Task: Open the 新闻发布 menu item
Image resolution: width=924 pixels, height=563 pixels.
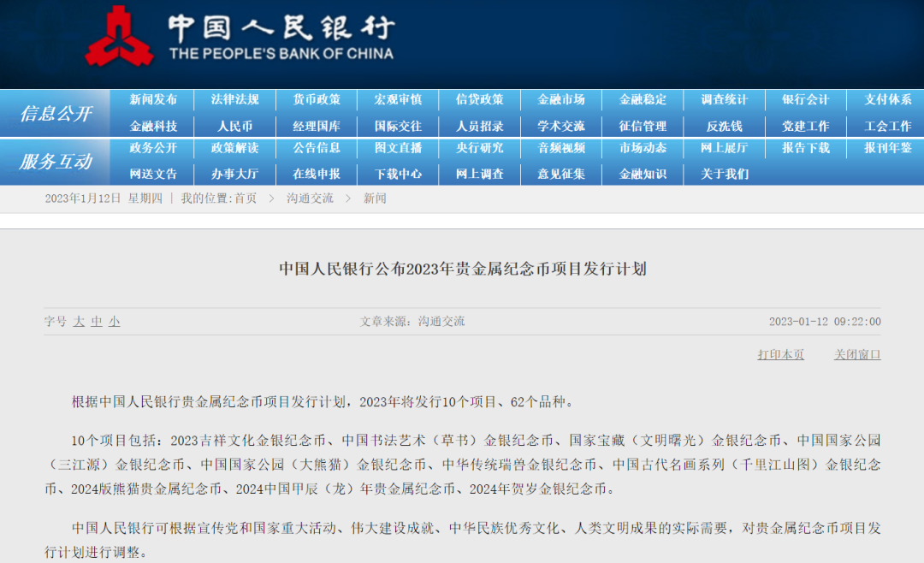Action: [x=153, y=99]
